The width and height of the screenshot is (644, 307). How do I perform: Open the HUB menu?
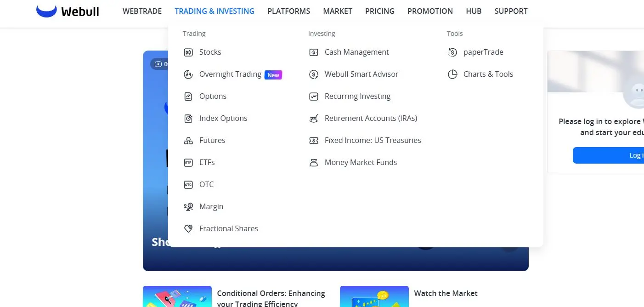(x=474, y=11)
